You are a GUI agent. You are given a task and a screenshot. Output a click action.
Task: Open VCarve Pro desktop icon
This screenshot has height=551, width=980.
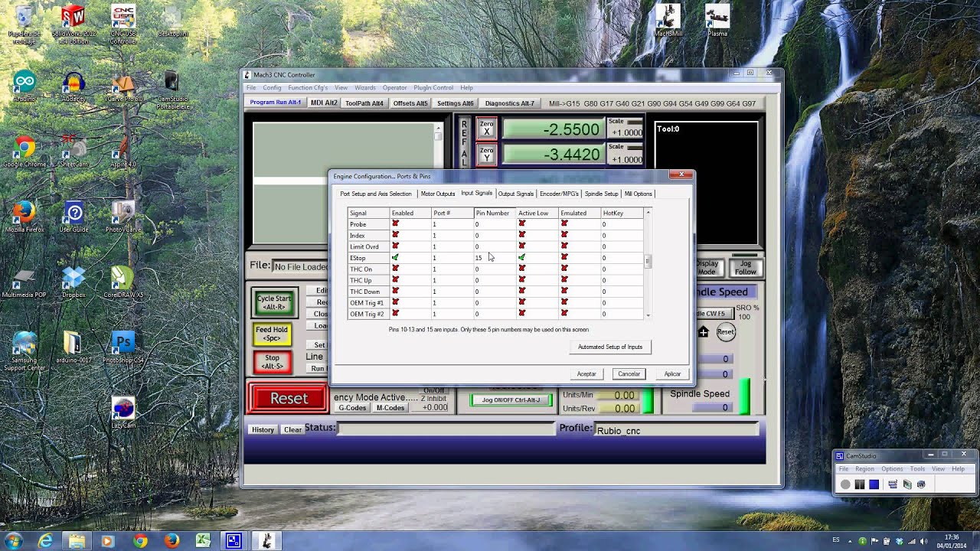click(123, 87)
